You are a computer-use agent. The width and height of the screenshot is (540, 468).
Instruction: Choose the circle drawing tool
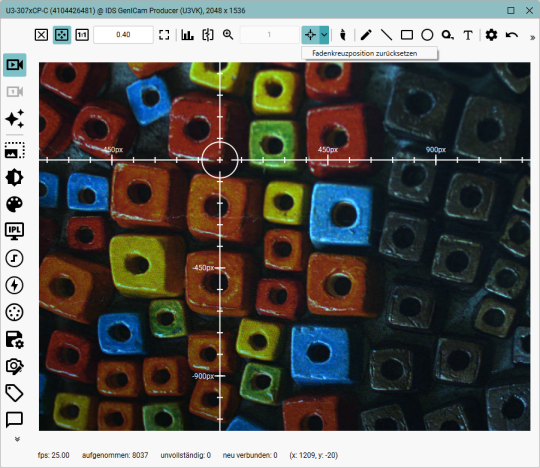click(427, 35)
